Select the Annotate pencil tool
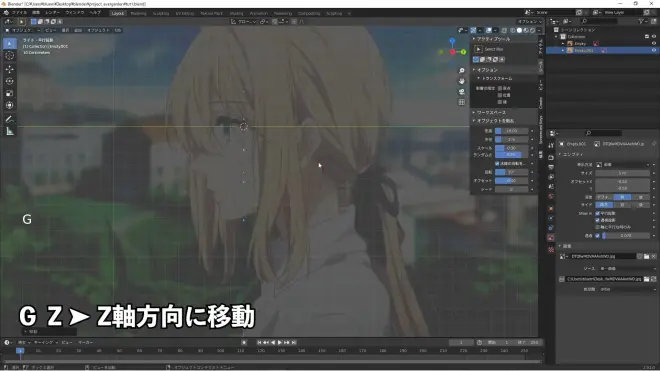Image resolution: width=660 pixels, height=371 pixels. click(x=10, y=119)
